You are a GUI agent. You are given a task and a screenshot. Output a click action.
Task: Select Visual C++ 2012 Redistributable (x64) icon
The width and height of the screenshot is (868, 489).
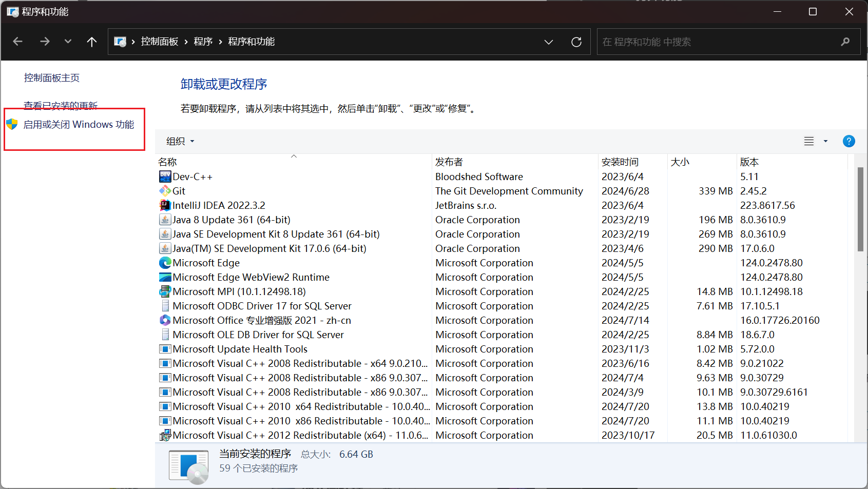[x=165, y=435]
